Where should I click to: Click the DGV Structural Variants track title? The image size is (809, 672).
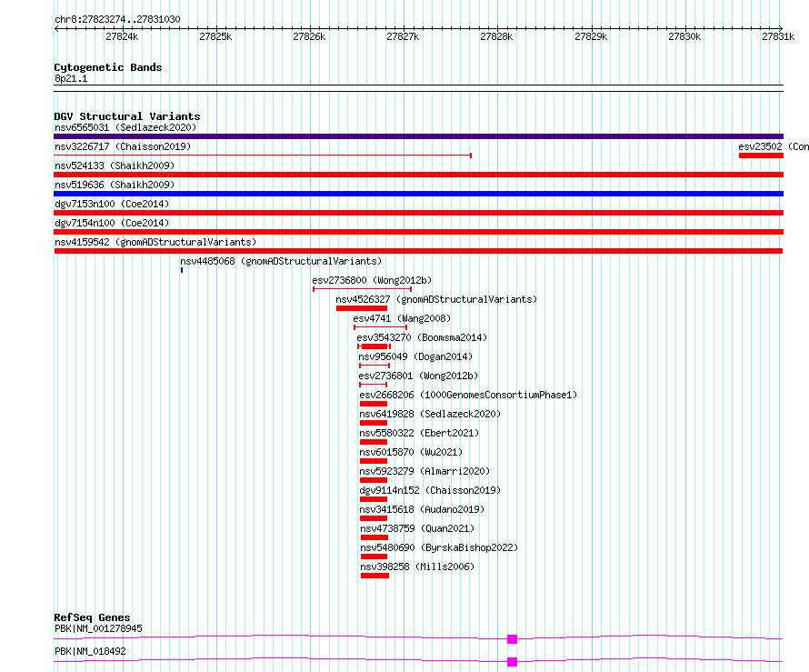127,116
